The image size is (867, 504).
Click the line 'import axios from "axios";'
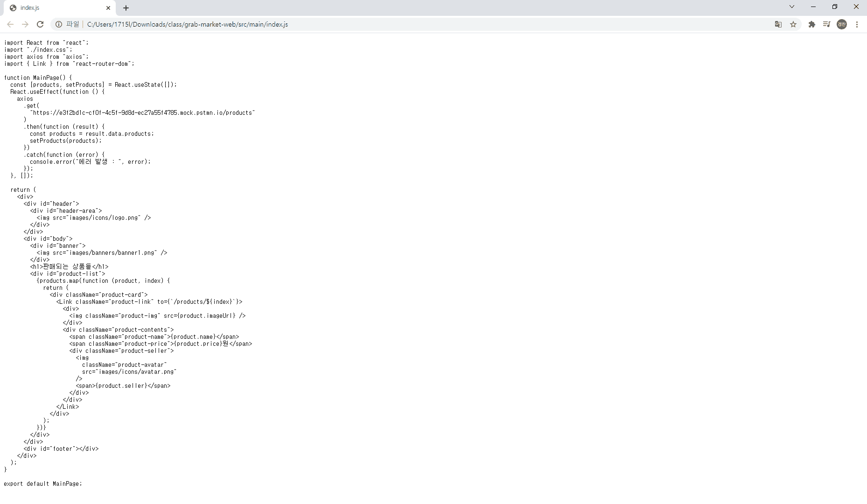pyautogui.click(x=46, y=56)
